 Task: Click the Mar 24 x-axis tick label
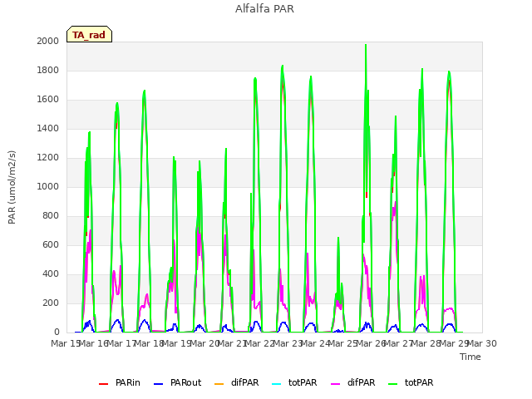315,343
